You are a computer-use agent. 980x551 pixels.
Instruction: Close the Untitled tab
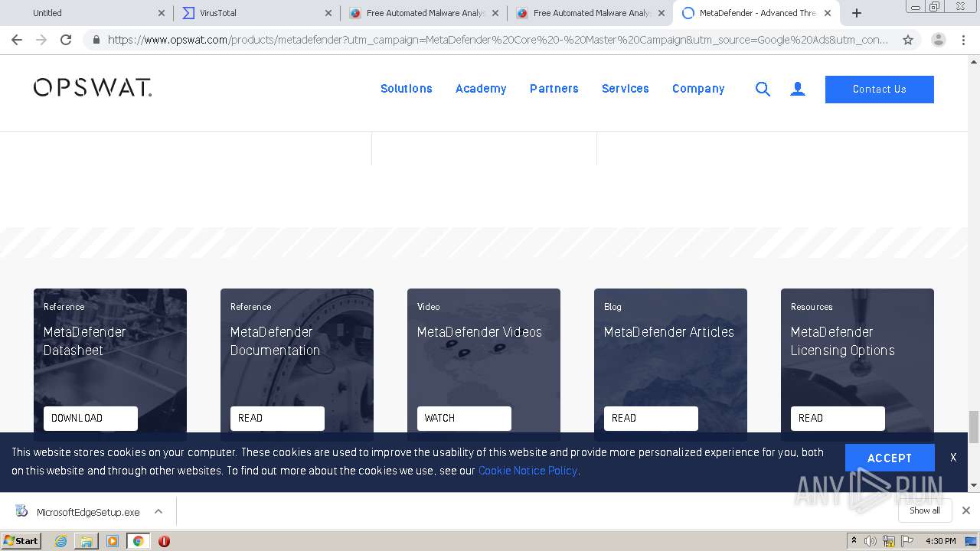tap(161, 13)
